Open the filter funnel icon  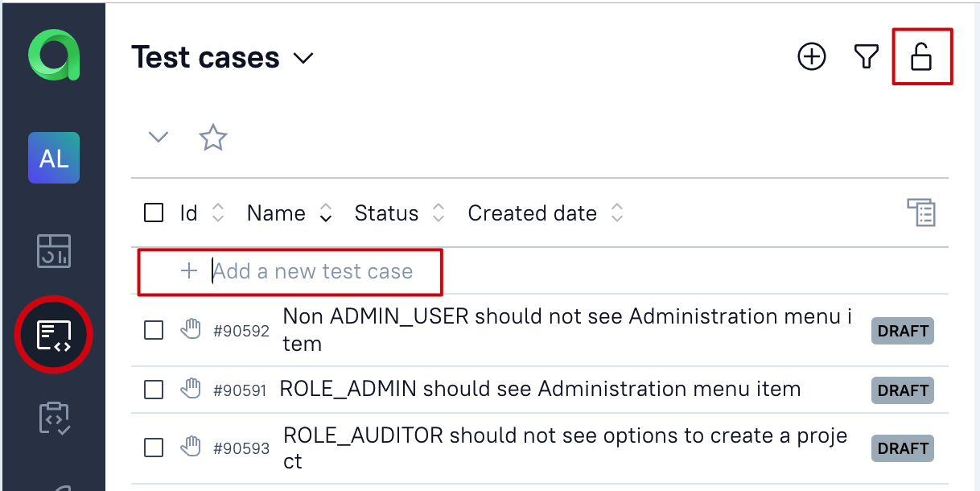pos(866,56)
